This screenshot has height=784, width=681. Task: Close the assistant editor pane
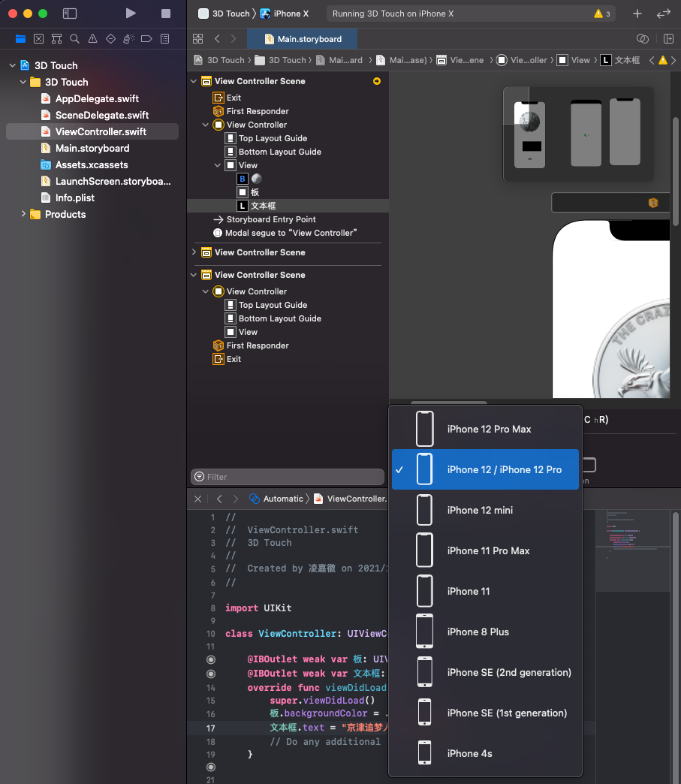(x=198, y=499)
